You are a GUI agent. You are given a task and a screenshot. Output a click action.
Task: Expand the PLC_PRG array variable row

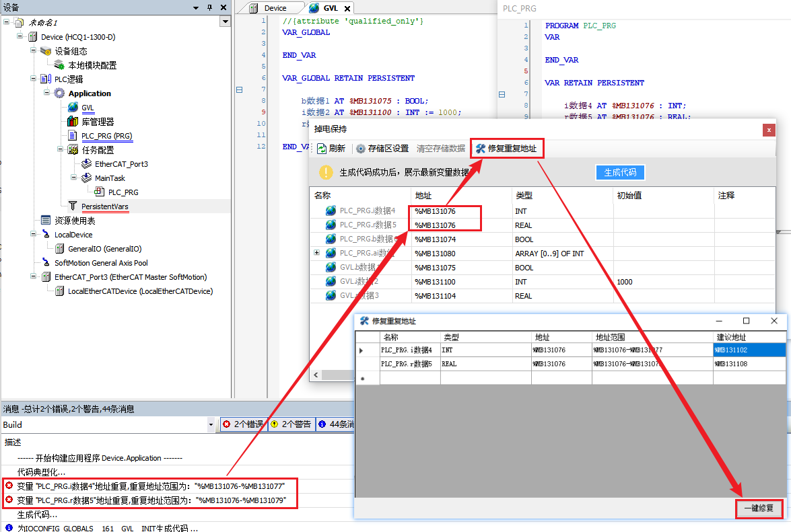pyautogui.click(x=316, y=253)
